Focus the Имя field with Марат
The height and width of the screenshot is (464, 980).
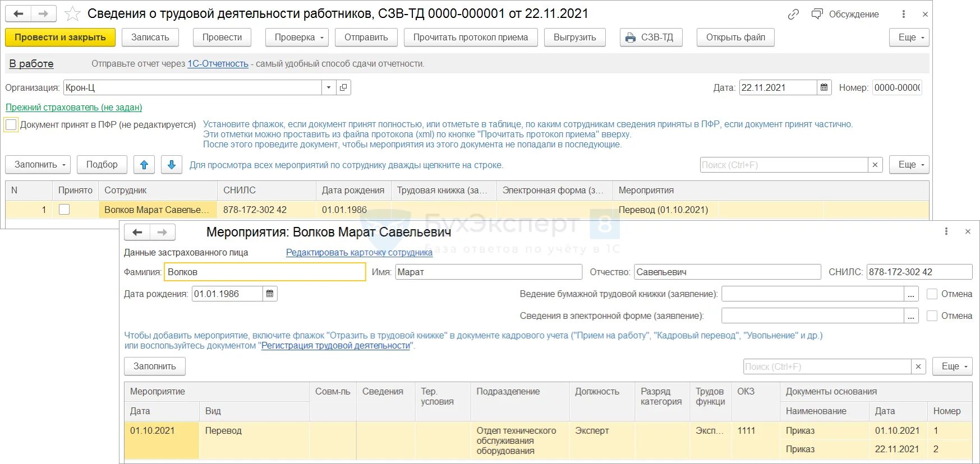click(x=489, y=272)
